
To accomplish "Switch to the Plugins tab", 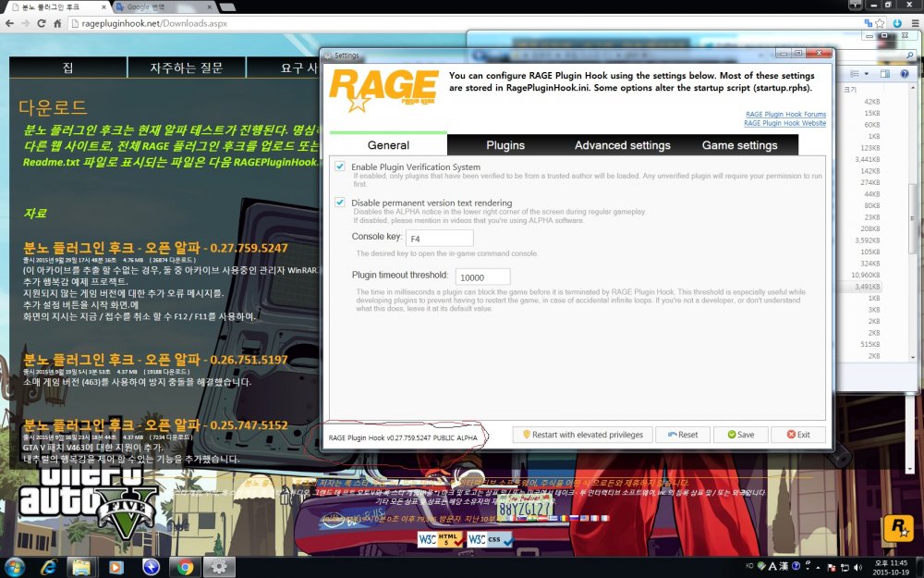I will pos(505,145).
